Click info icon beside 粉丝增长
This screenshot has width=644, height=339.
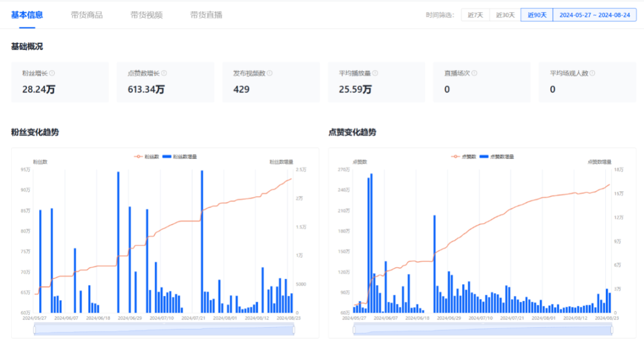[x=52, y=73]
